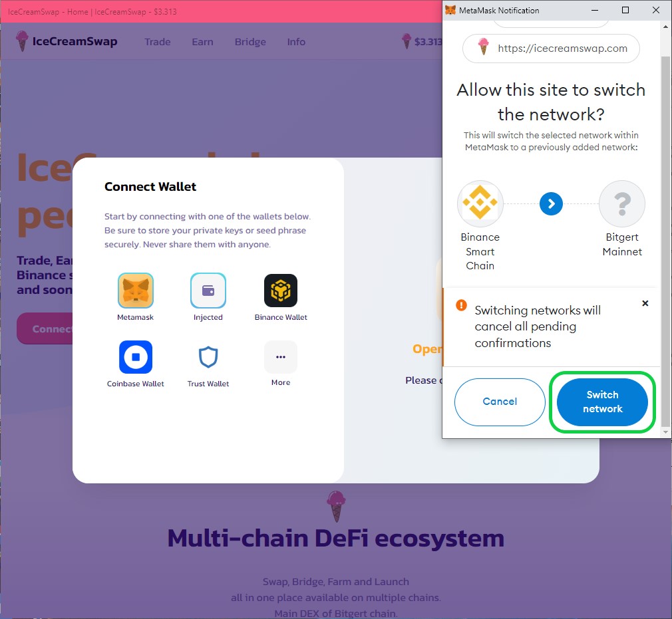
Task: Select the Metamask fox wallet icon
Action: (x=136, y=291)
